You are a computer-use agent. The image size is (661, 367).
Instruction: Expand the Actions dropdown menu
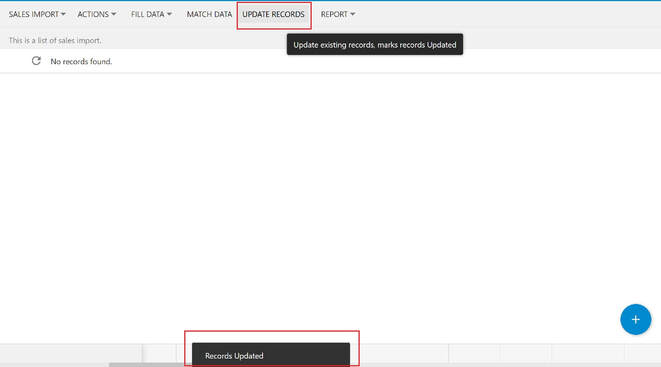(x=97, y=14)
